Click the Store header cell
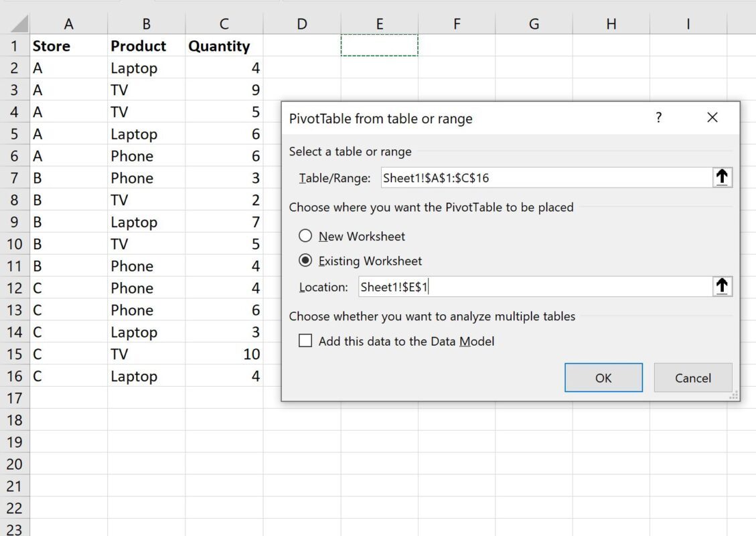756x536 pixels. click(x=68, y=46)
